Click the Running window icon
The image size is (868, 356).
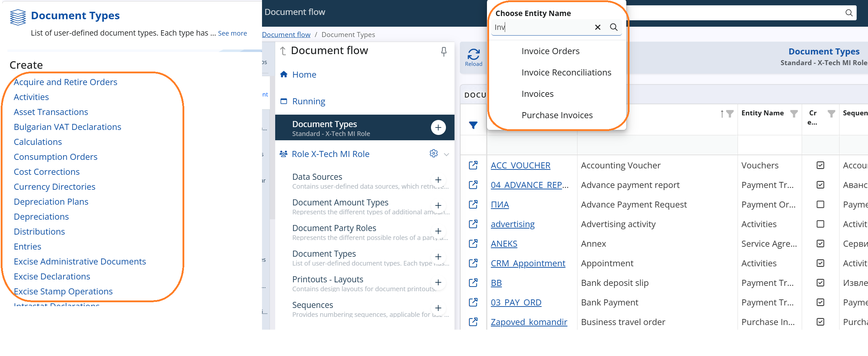click(284, 101)
